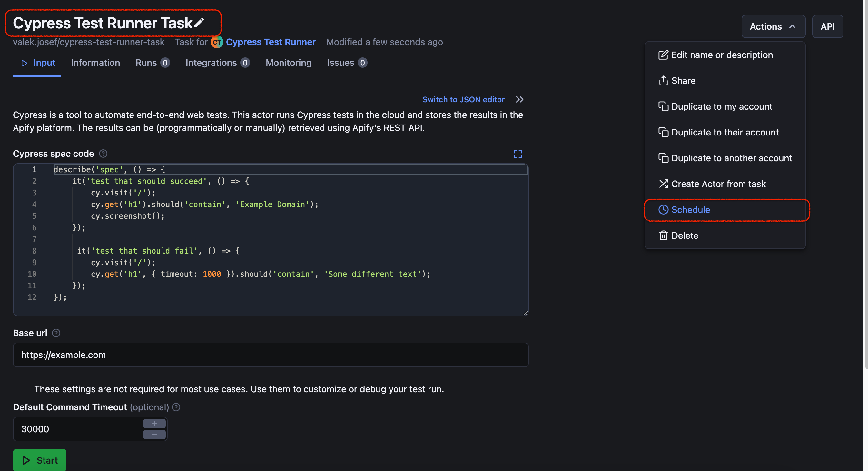Click the double chevron beside Switch to JSON editor

click(519, 99)
